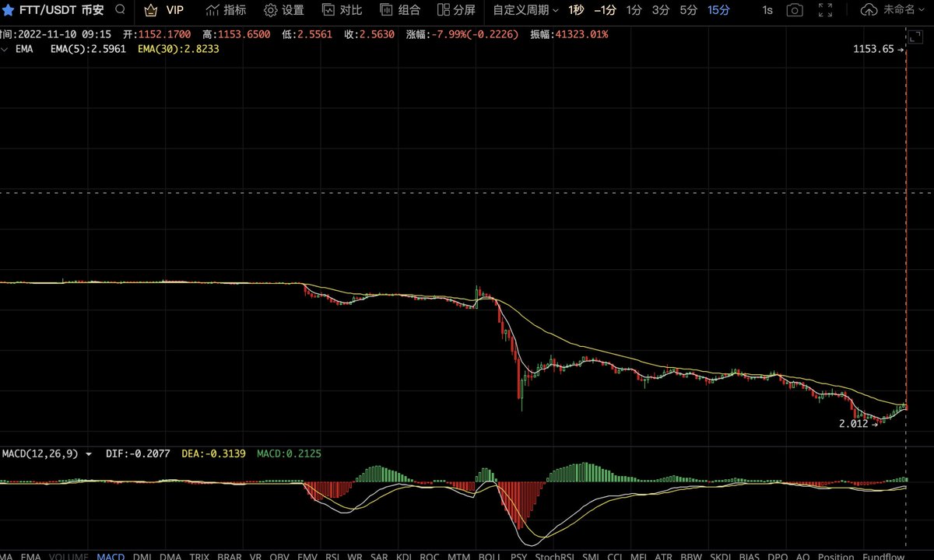Click the VIP crown icon
Viewport: 934px width, 560px height.
(x=151, y=10)
